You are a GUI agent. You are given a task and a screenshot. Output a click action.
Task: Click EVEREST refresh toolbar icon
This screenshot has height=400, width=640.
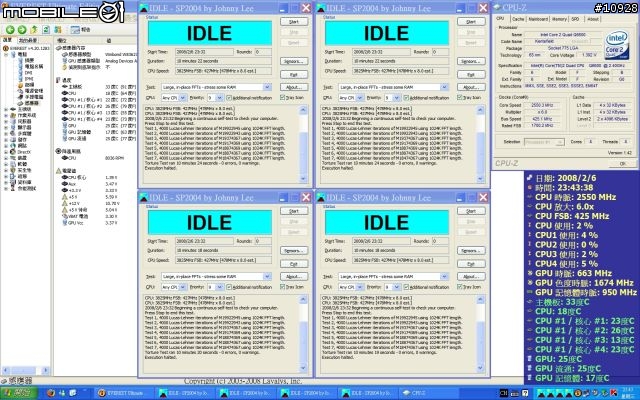(x=46, y=29)
